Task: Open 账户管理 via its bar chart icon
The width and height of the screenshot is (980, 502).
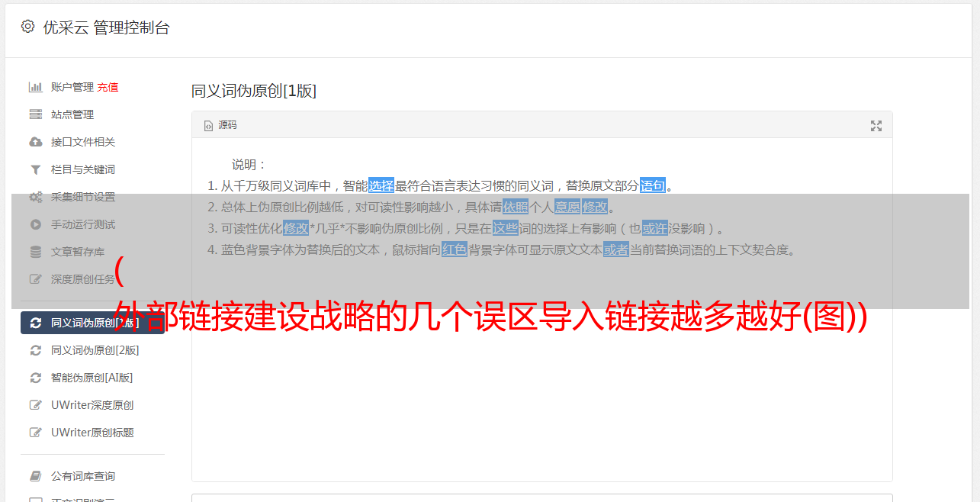Action: (x=35, y=87)
